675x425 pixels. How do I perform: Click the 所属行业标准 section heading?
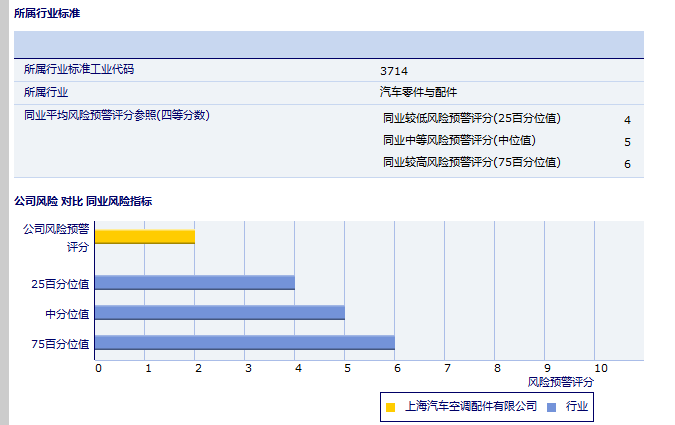47,13
